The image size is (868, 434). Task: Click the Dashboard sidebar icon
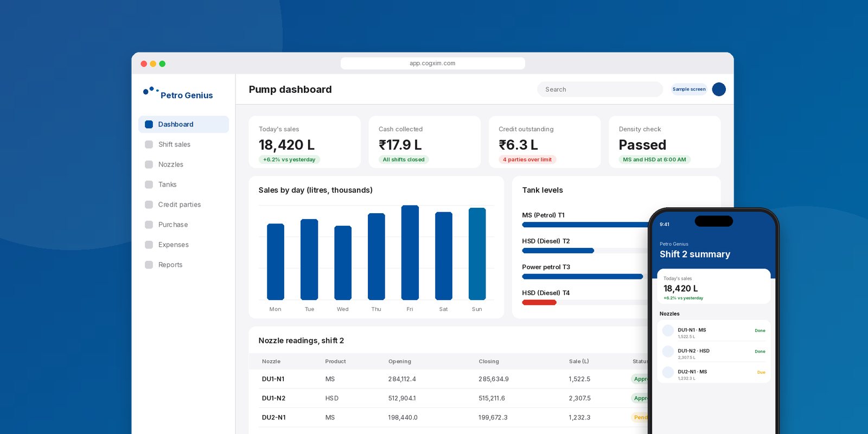pos(149,124)
